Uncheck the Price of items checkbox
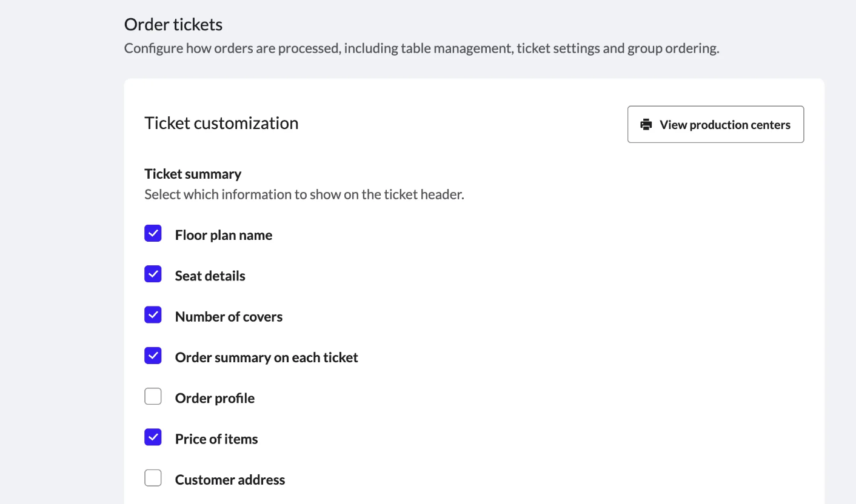Screen dimensions: 856x504 click(153, 437)
